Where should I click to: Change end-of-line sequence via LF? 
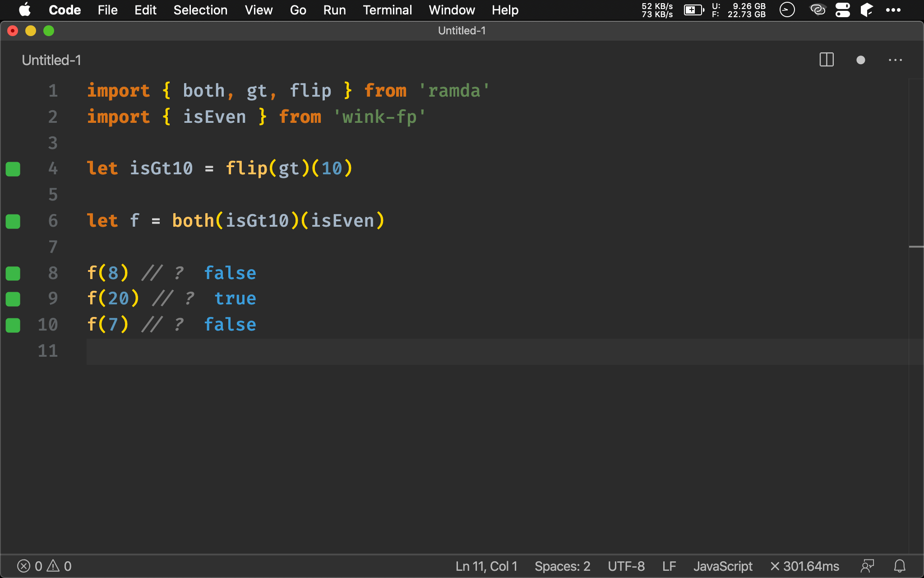pyautogui.click(x=669, y=566)
